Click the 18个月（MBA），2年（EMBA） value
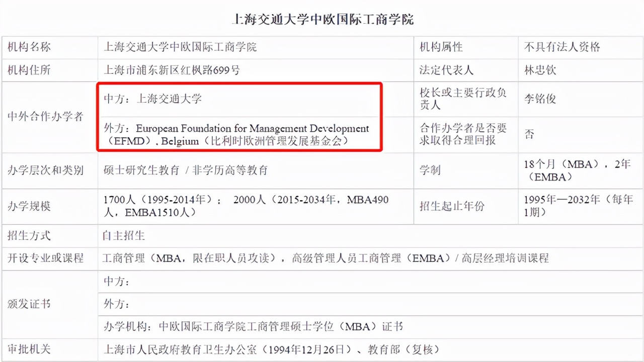 point(577,170)
